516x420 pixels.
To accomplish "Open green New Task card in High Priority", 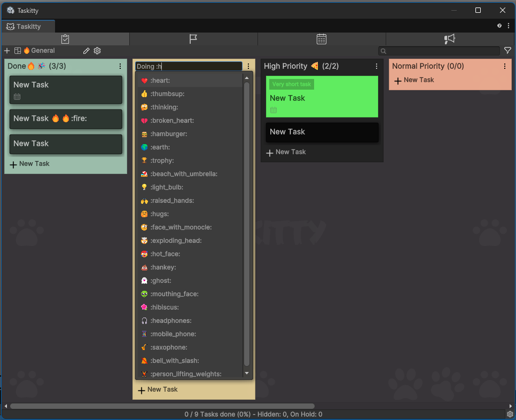I will click(322, 97).
